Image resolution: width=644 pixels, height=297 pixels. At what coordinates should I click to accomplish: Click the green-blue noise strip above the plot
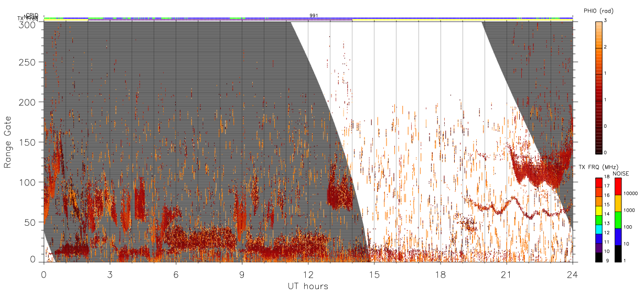pos(308,18)
